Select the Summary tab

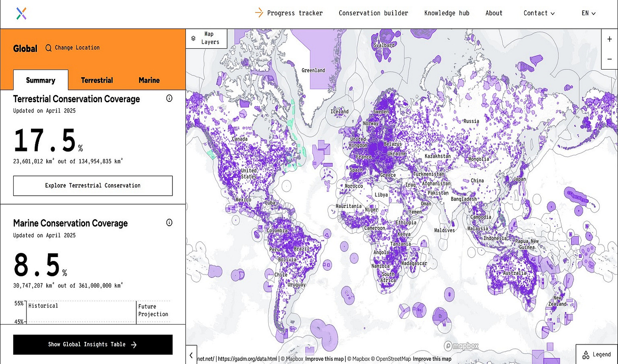40,80
